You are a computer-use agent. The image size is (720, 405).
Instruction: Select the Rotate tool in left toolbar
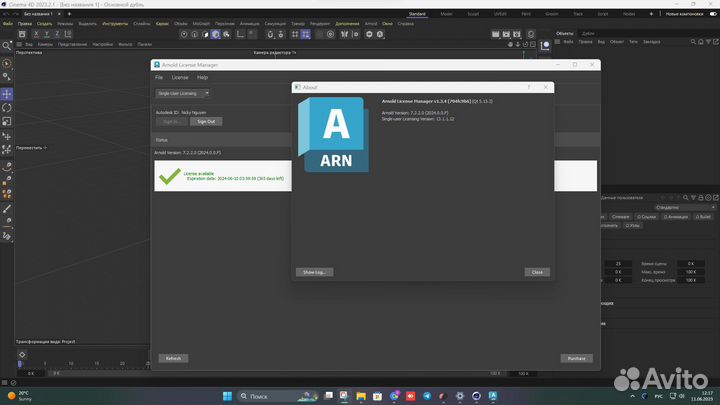tap(6, 108)
